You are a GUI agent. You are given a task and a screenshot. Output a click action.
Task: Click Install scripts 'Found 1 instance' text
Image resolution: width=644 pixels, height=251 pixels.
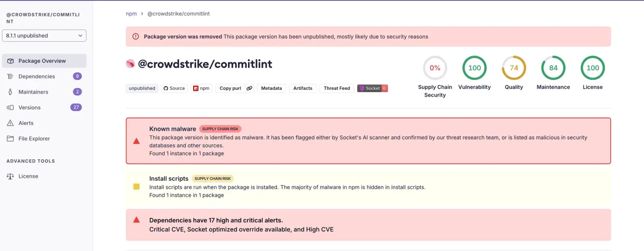pos(186,195)
